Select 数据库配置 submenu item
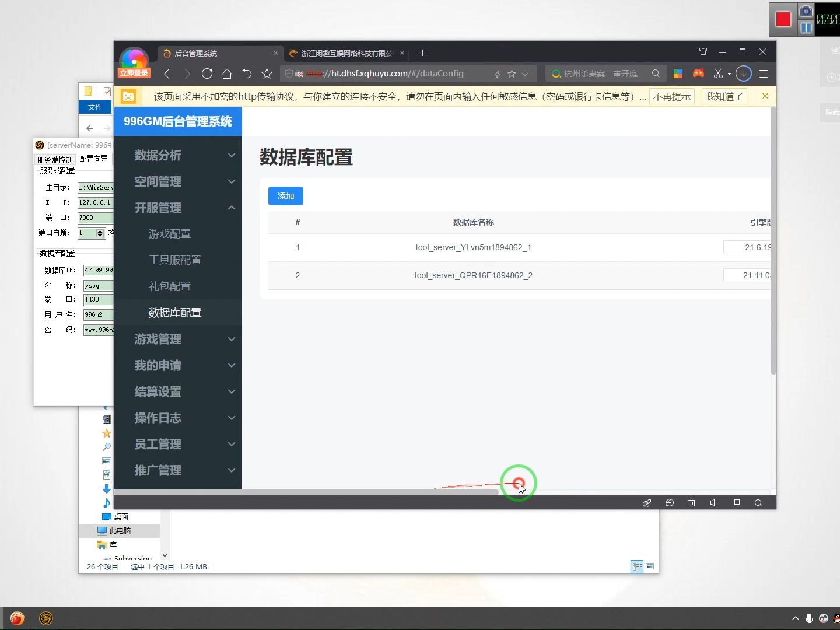 [178, 313]
